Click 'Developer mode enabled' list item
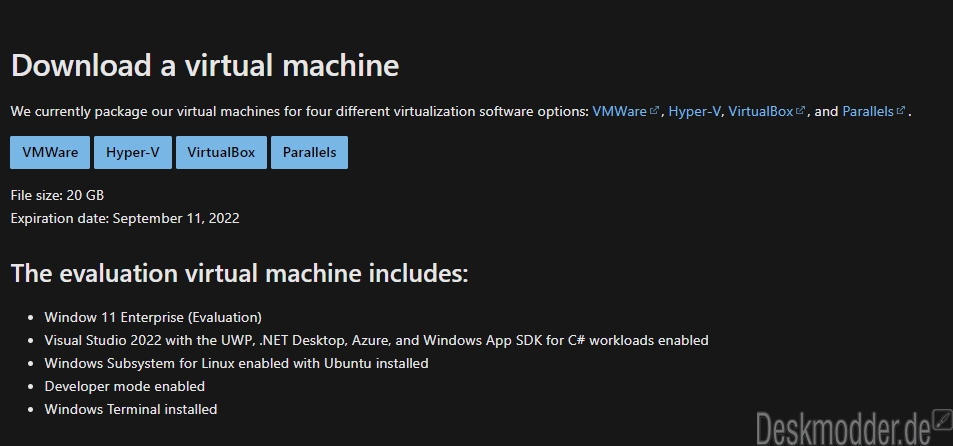Screen dimensions: 953x446 [125, 386]
